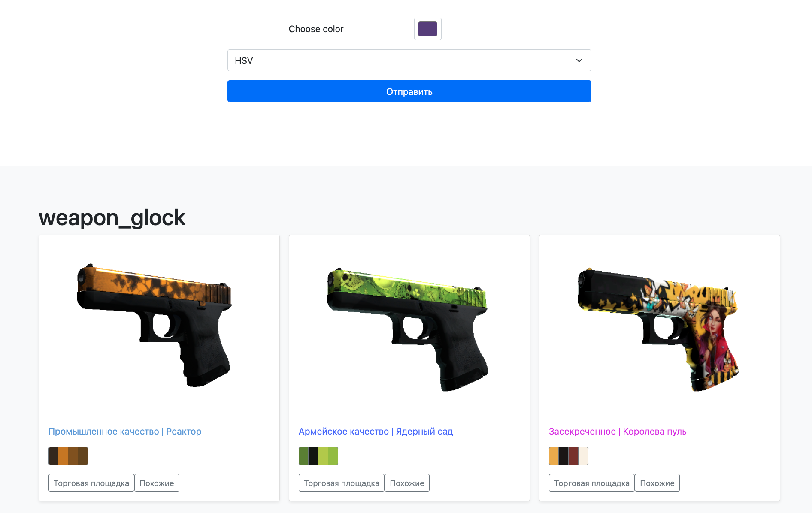Click Похожие under Реактор

click(x=157, y=483)
